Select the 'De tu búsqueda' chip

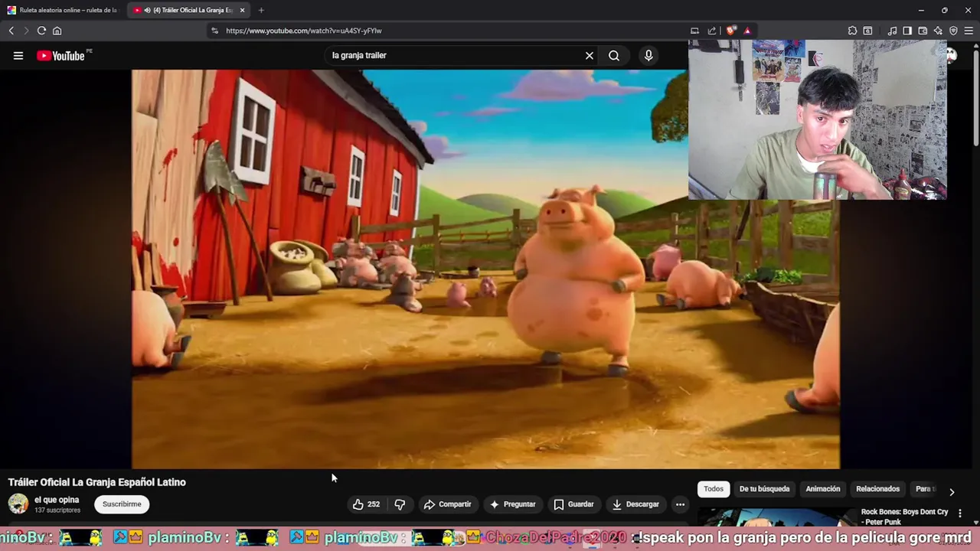click(764, 489)
